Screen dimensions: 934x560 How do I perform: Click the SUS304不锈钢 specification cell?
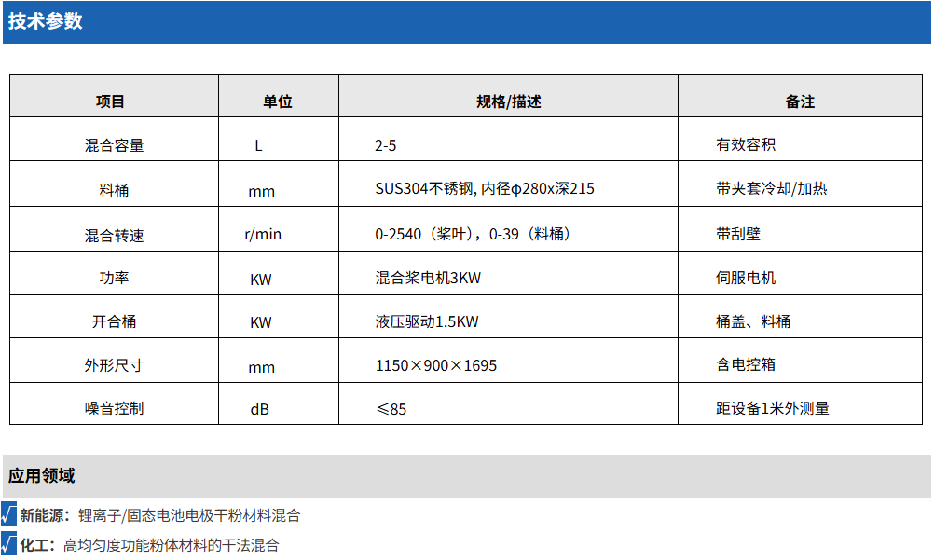[x=484, y=189]
